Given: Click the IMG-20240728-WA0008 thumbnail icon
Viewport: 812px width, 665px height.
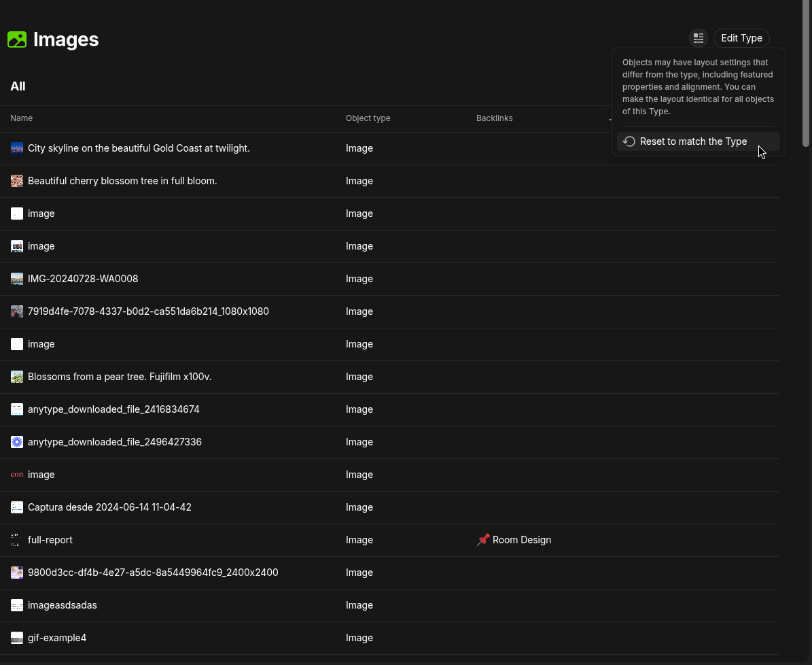Looking at the screenshot, I should pos(17,279).
